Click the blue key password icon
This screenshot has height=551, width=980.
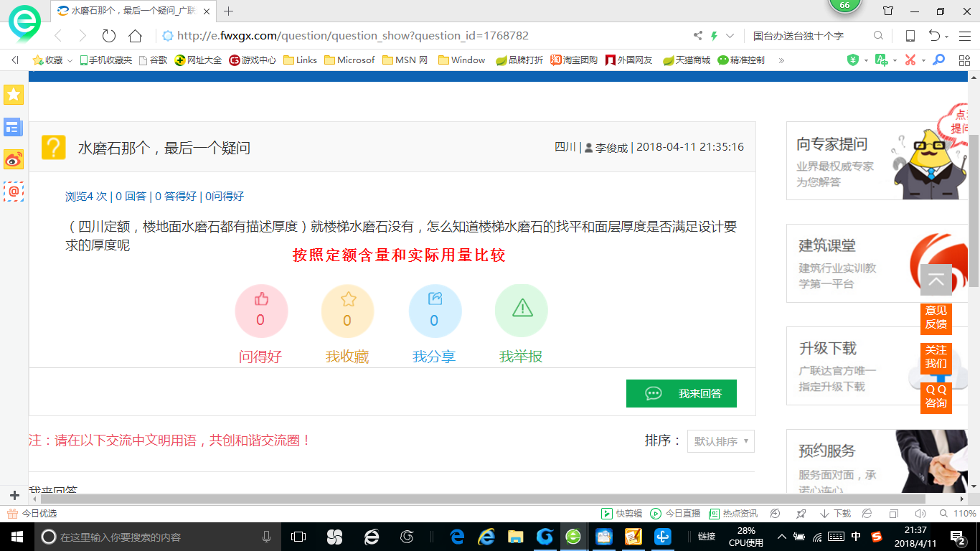938,60
